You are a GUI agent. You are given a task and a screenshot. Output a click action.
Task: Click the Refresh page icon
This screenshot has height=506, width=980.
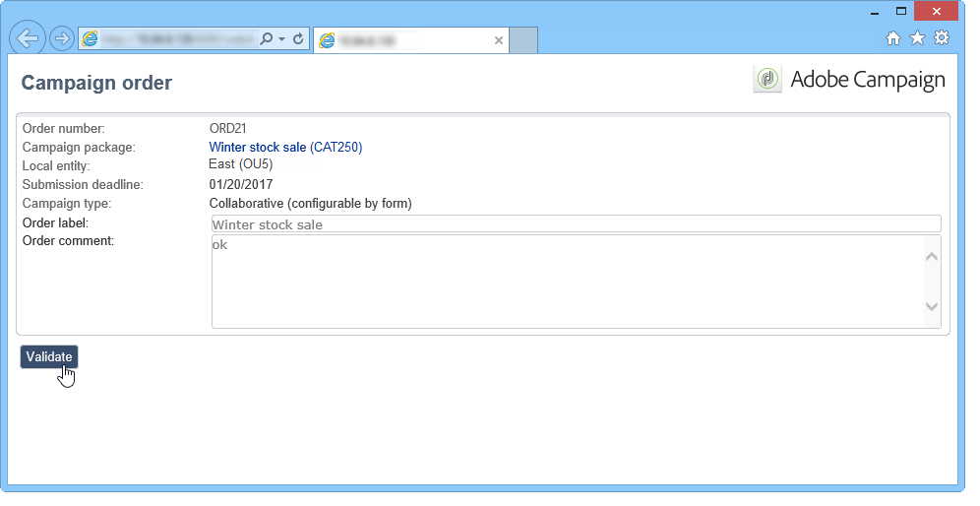click(299, 38)
